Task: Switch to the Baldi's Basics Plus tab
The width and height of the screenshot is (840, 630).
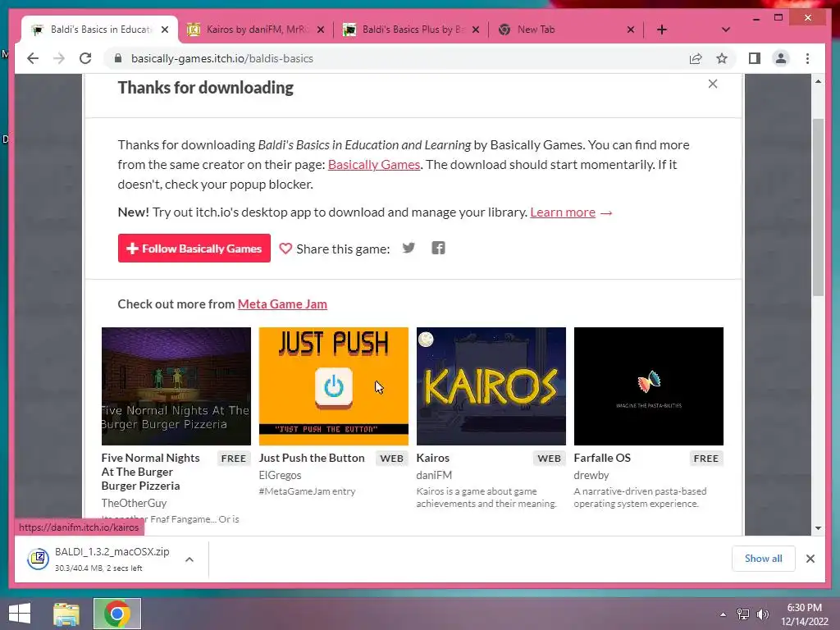Action: (411, 30)
